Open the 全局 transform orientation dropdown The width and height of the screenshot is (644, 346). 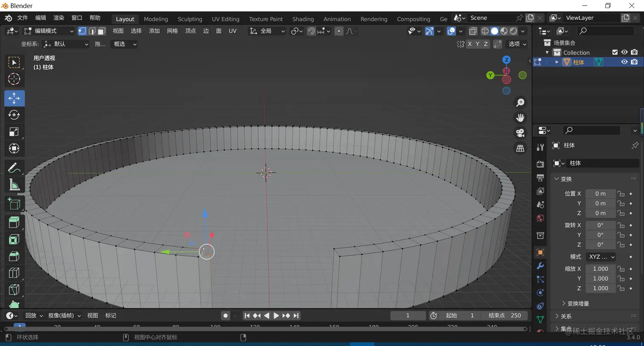pos(267,31)
